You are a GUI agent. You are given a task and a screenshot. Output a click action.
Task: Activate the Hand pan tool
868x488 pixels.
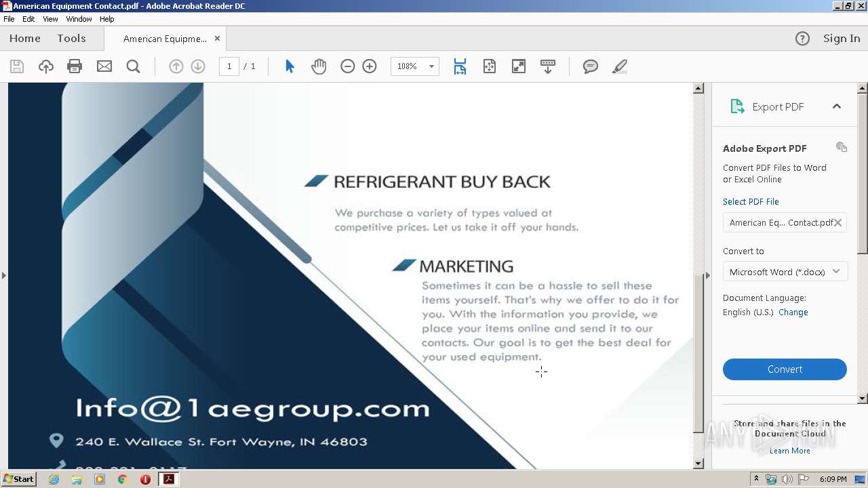pyautogui.click(x=319, y=66)
